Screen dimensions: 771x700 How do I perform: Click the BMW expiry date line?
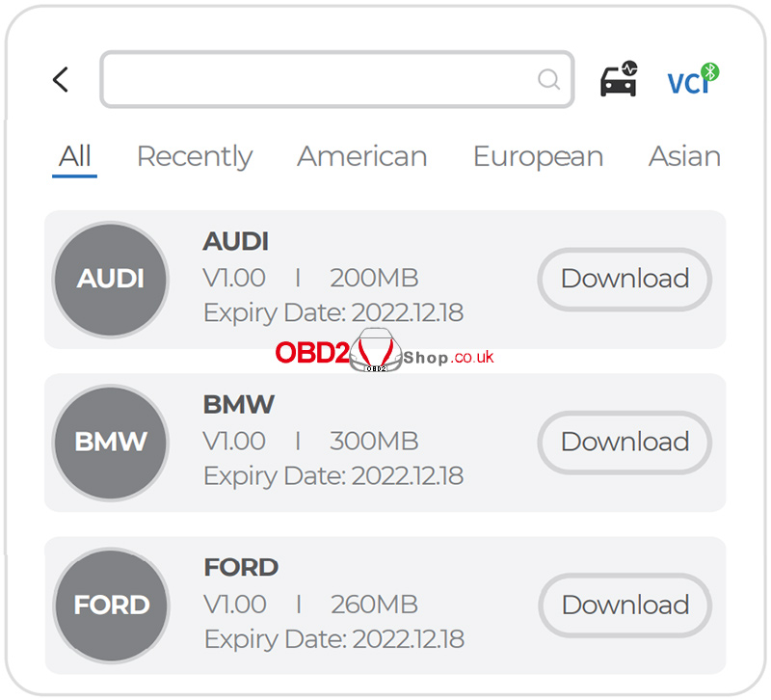(333, 475)
